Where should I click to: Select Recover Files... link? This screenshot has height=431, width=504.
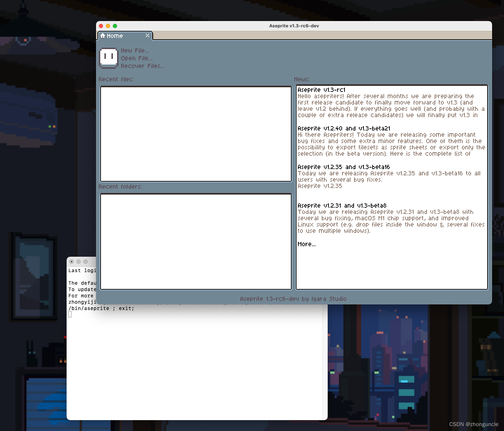[x=143, y=66]
